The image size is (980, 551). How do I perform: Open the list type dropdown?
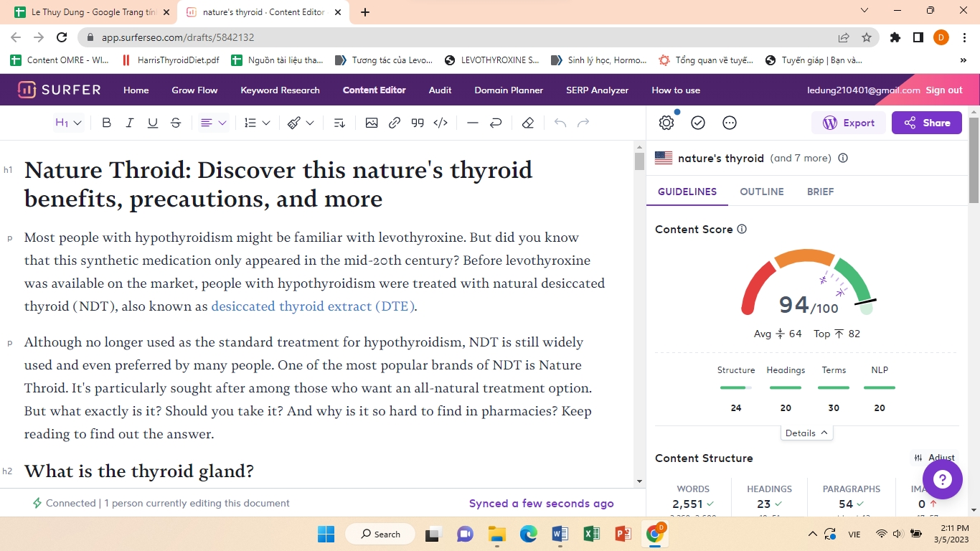pyautogui.click(x=257, y=123)
